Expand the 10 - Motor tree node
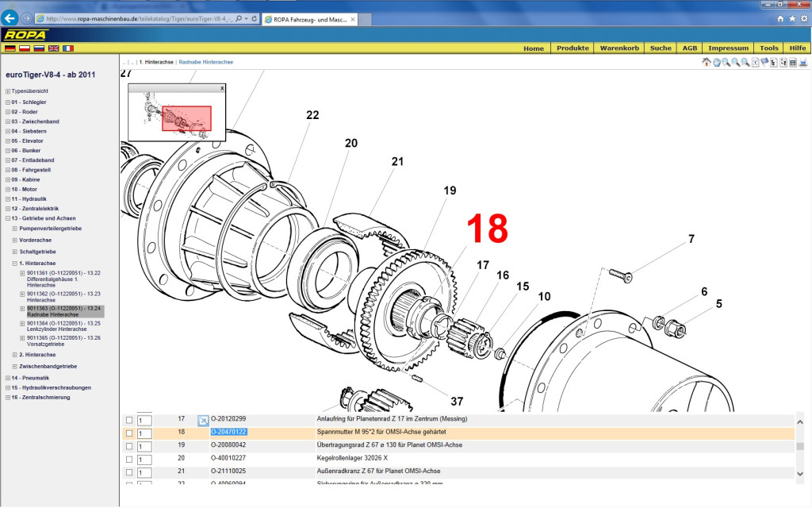812x508 pixels. click(x=8, y=190)
